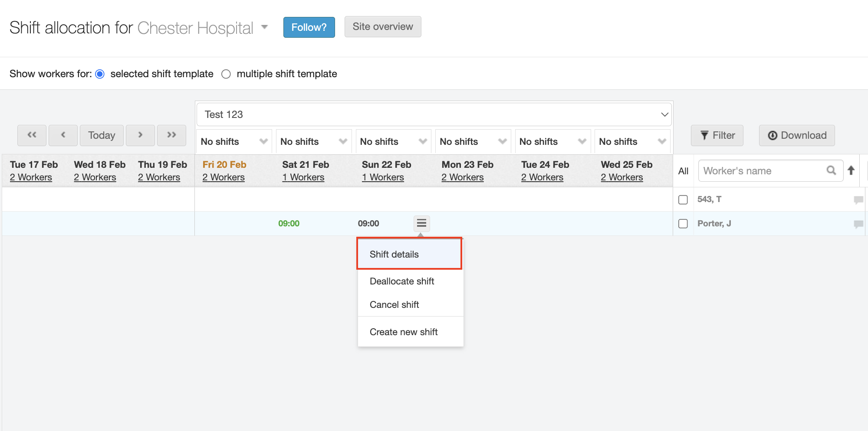The height and width of the screenshot is (431, 868).
Task: Expand the Chester Hospital site selector caret
Action: (264, 27)
